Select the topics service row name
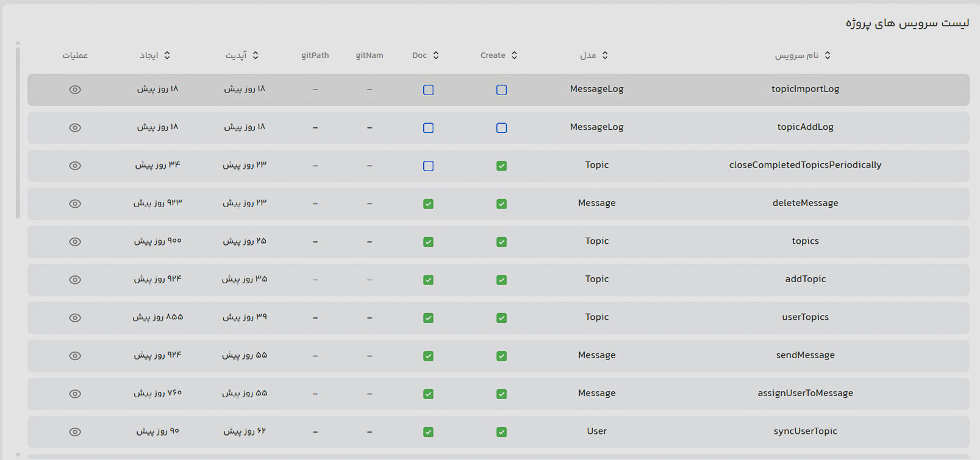Image resolution: width=980 pixels, height=460 pixels. tap(805, 241)
